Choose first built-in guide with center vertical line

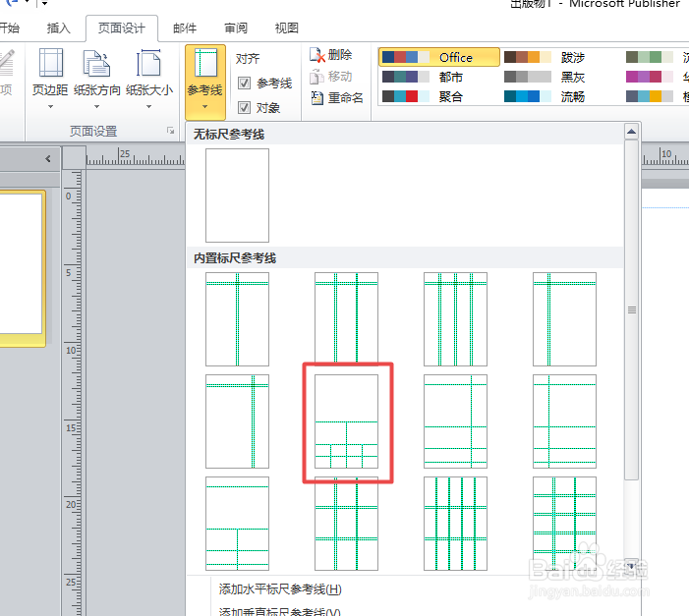[x=237, y=319]
